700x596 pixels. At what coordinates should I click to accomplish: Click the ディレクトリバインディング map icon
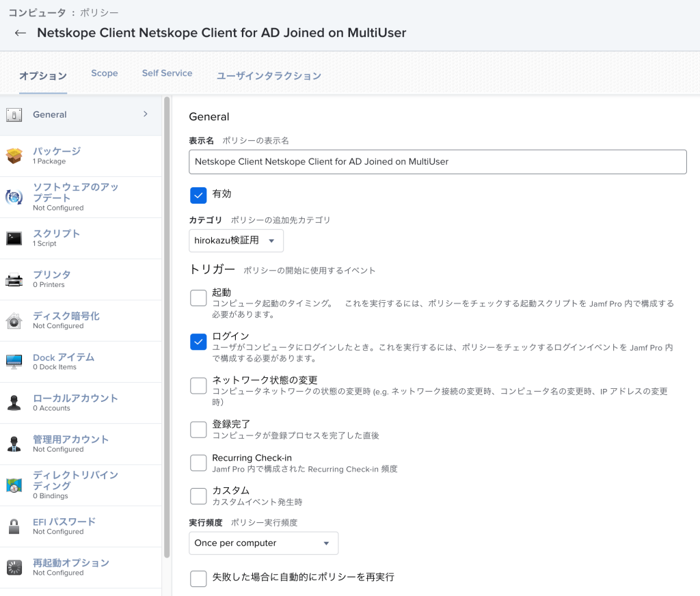point(14,485)
